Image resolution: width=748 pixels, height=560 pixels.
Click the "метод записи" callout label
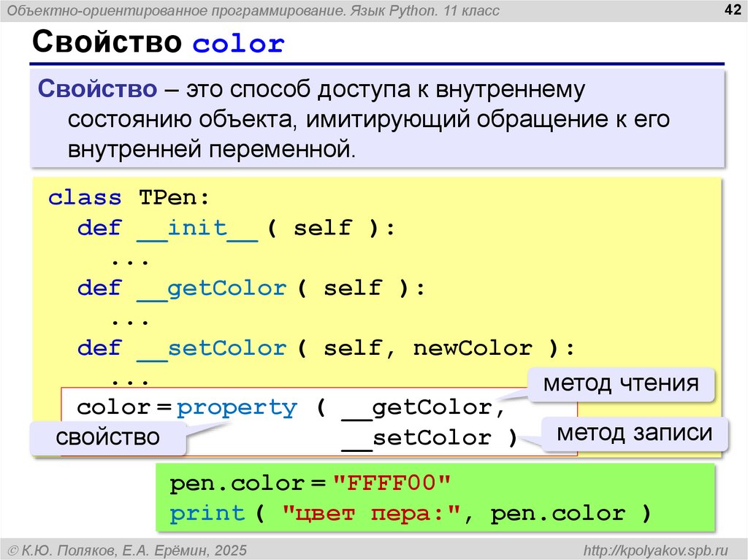[634, 433]
